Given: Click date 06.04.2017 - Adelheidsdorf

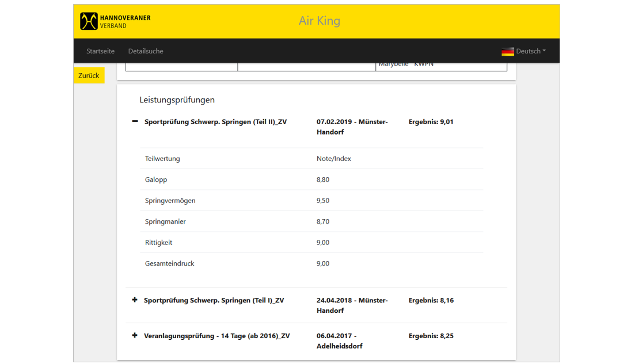Looking at the screenshot, I should [339, 340].
